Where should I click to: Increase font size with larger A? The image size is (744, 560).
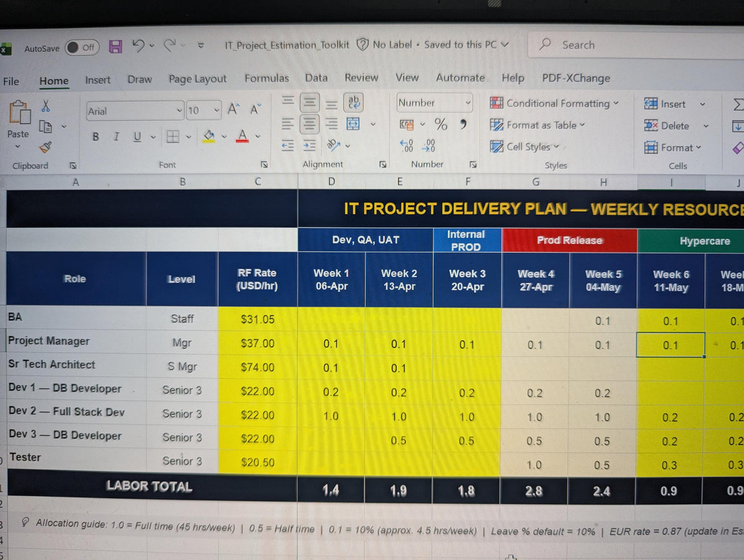click(234, 110)
